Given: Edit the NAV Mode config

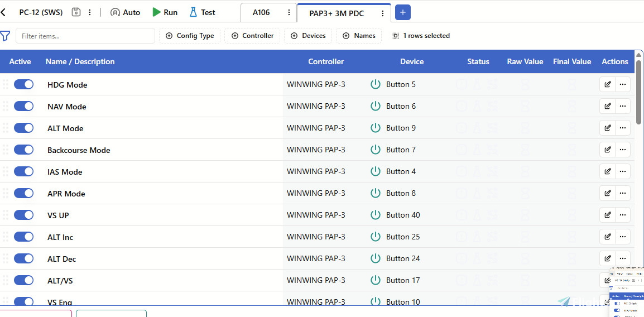Looking at the screenshot, I should [x=607, y=106].
